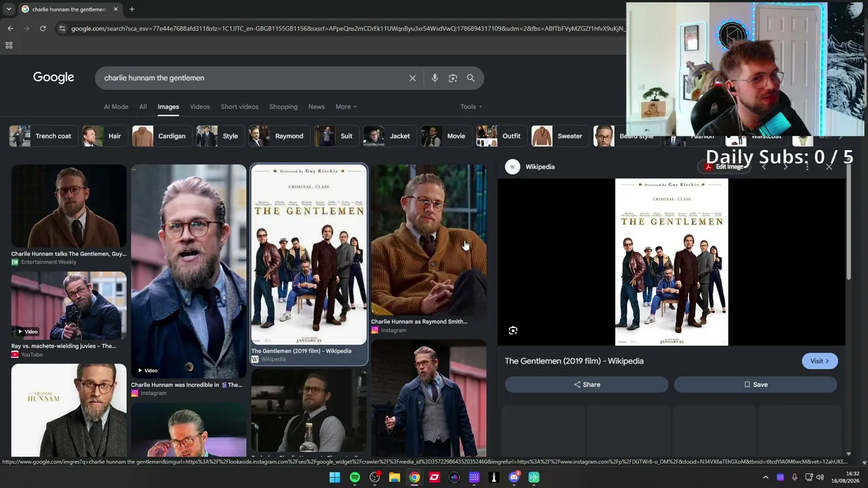Open the Entertainment Weekly Charlie Hunnam thumbnail
Viewport: 868px width, 488px height.
tap(68, 206)
